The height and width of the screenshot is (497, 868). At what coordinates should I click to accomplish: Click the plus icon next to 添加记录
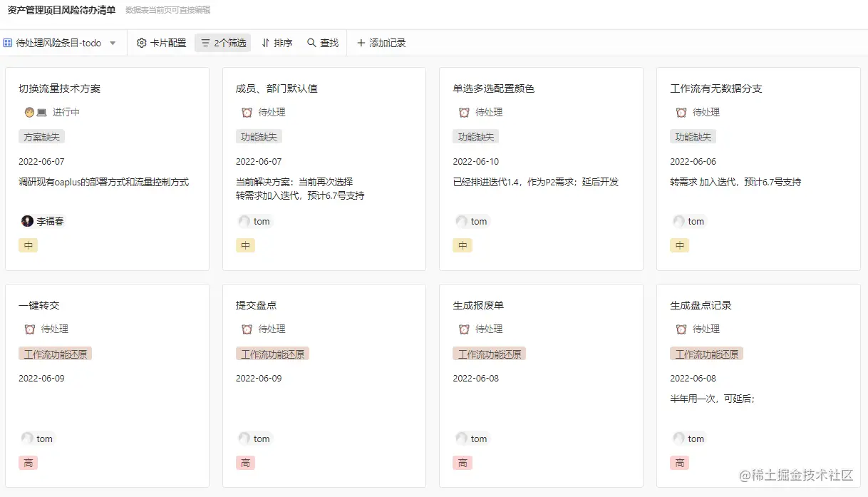click(361, 43)
